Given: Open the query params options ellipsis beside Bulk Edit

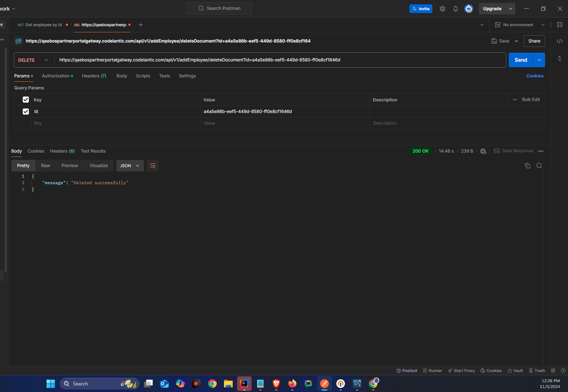Looking at the screenshot, I should point(515,100).
